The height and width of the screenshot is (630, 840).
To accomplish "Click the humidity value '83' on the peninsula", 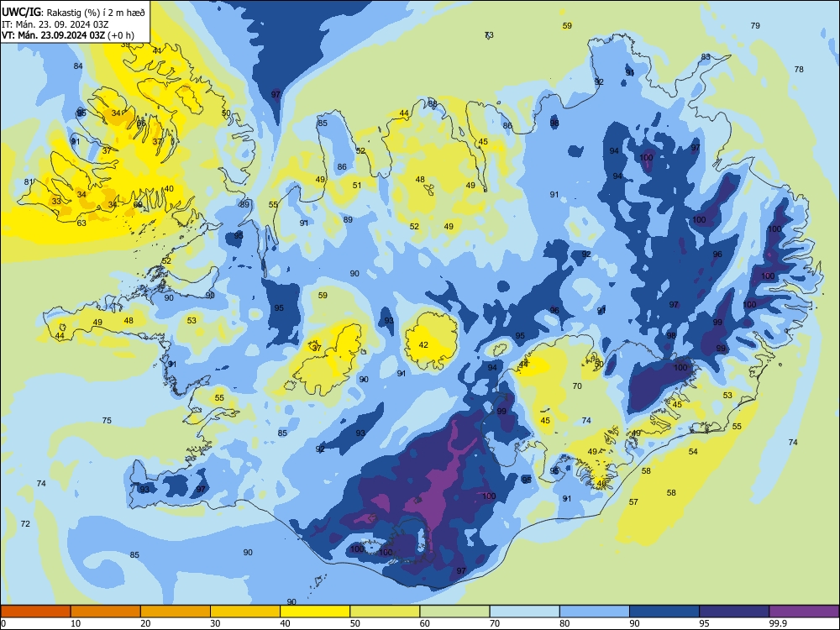I will (706, 57).
